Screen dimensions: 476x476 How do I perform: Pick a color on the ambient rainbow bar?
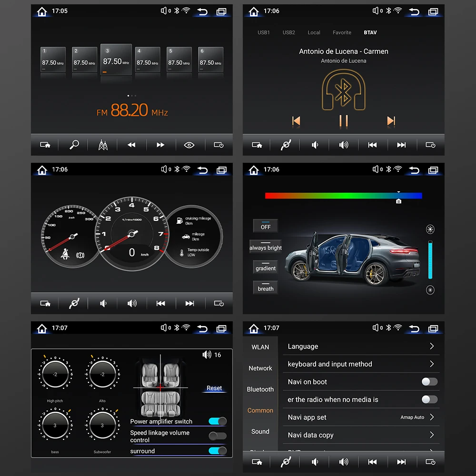(343, 196)
